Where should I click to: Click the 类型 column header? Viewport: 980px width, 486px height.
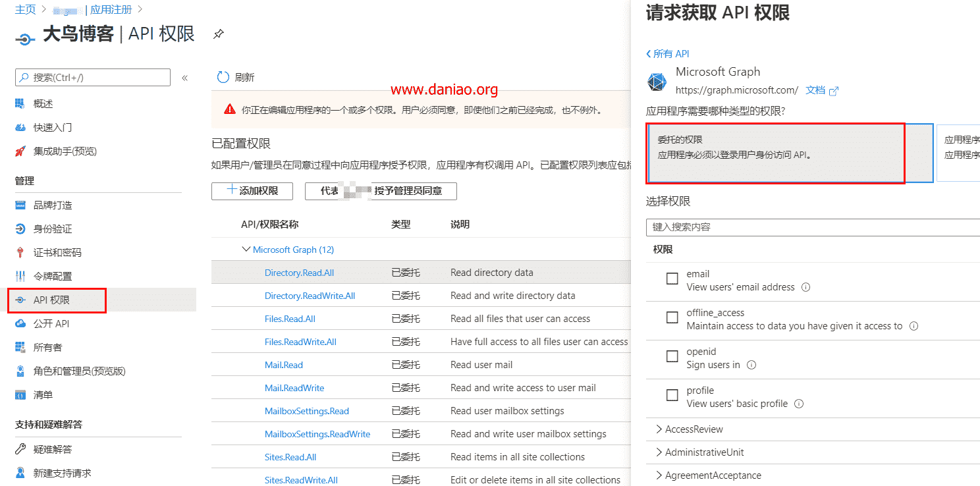tap(400, 225)
